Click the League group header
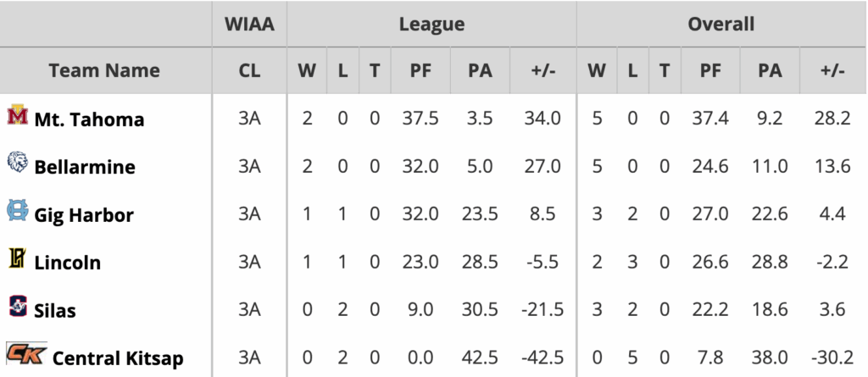868x377 pixels. 431,24
